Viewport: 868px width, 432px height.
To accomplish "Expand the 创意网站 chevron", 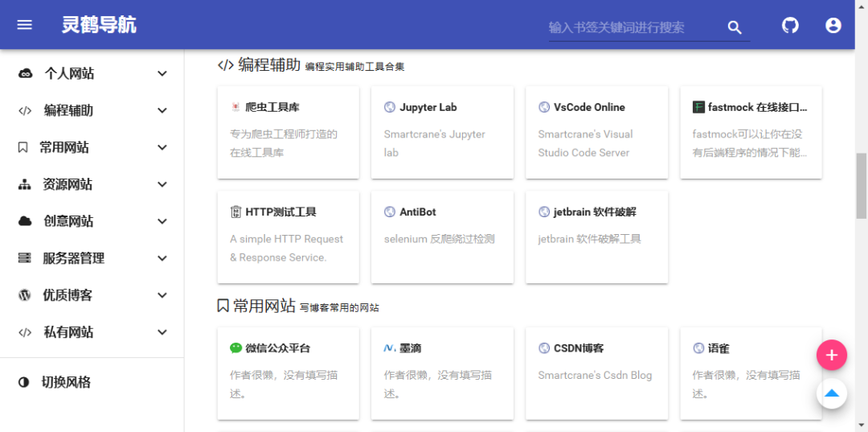I will 162,221.
